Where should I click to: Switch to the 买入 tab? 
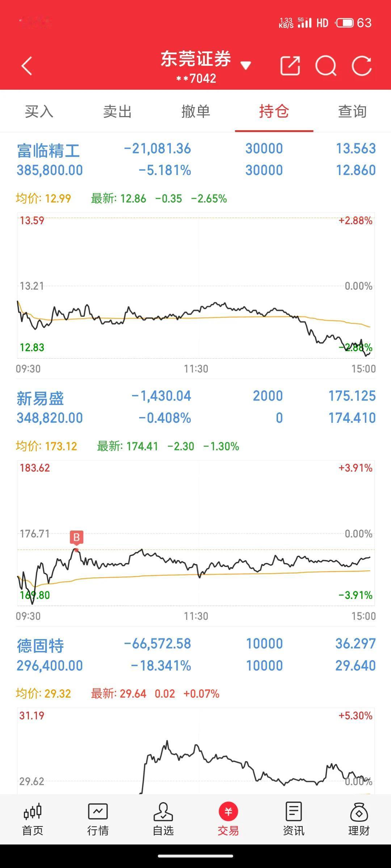pyautogui.click(x=39, y=111)
